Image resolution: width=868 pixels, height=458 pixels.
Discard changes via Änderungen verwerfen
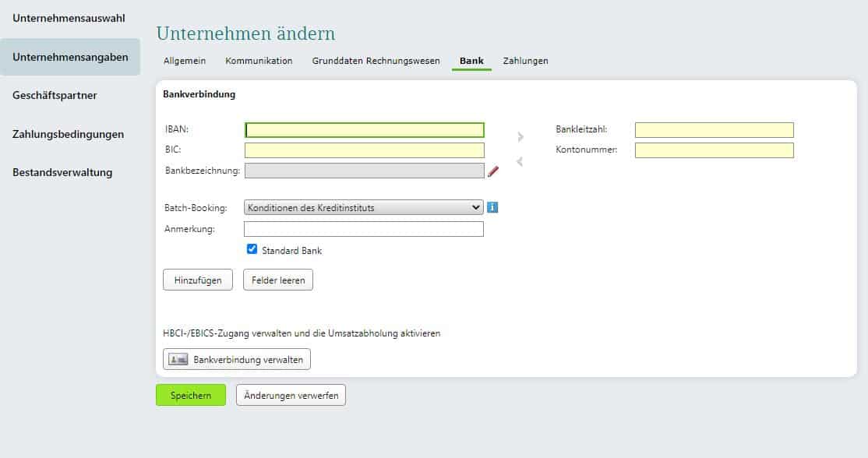coord(290,395)
